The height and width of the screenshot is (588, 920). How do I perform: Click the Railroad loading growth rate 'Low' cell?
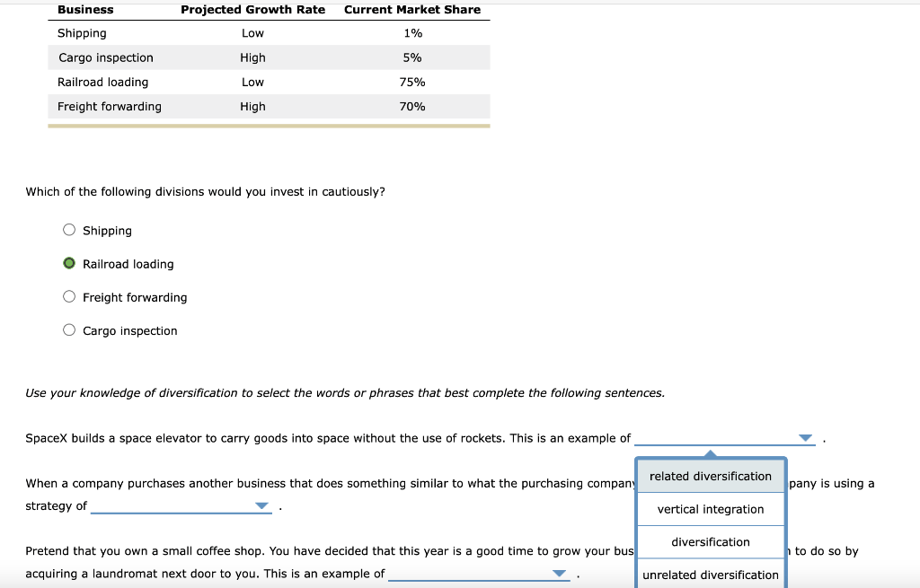point(252,82)
